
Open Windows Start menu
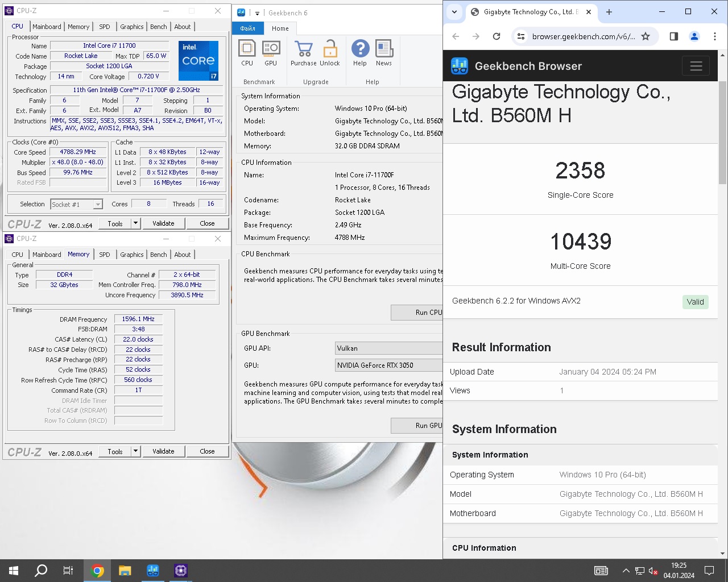14,571
